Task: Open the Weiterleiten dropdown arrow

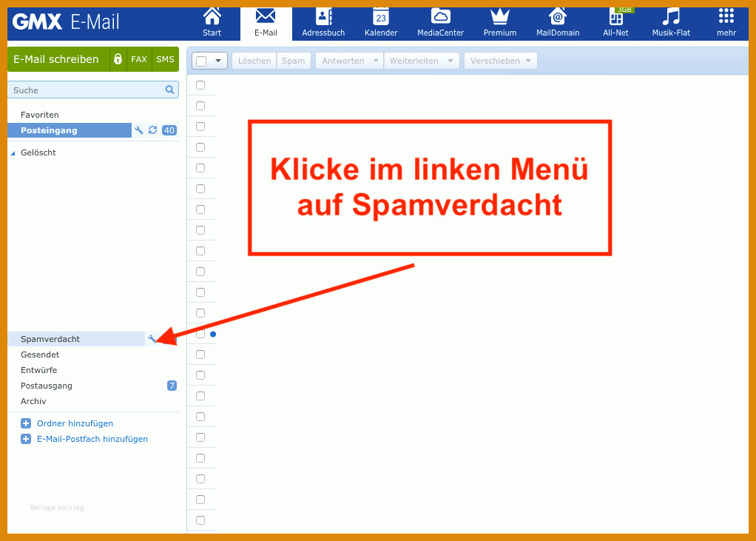Action: click(x=450, y=61)
